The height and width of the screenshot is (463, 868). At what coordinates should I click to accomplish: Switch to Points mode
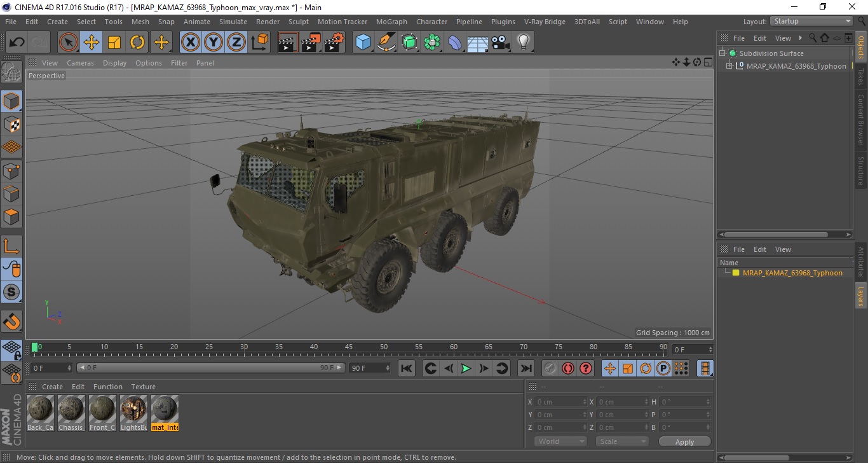tap(11, 170)
